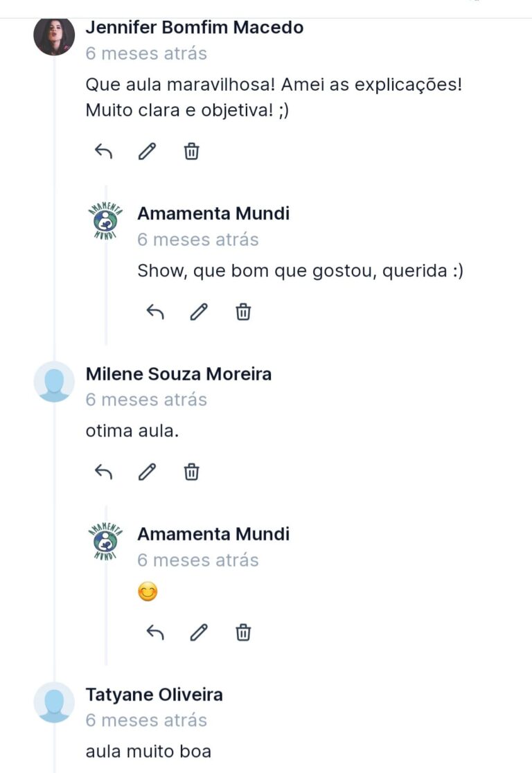This screenshot has height=773, width=532.
Task: Reply to the smiley emoji comment
Action: click(x=155, y=632)
